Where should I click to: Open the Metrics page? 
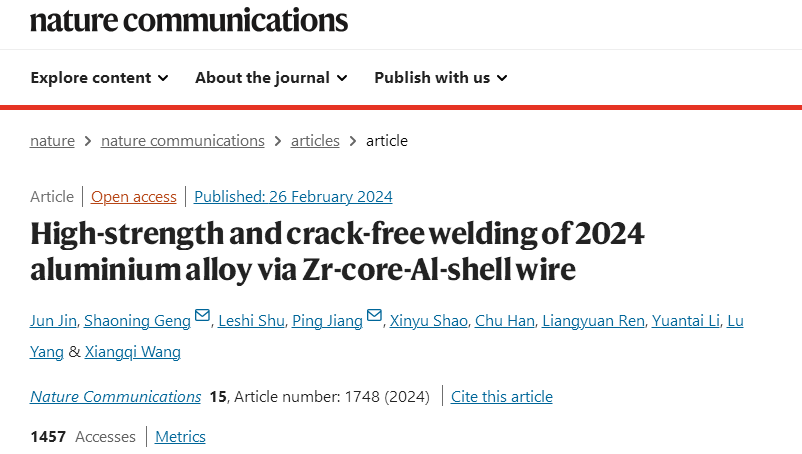pyautogui.click(x=180, y=437)
